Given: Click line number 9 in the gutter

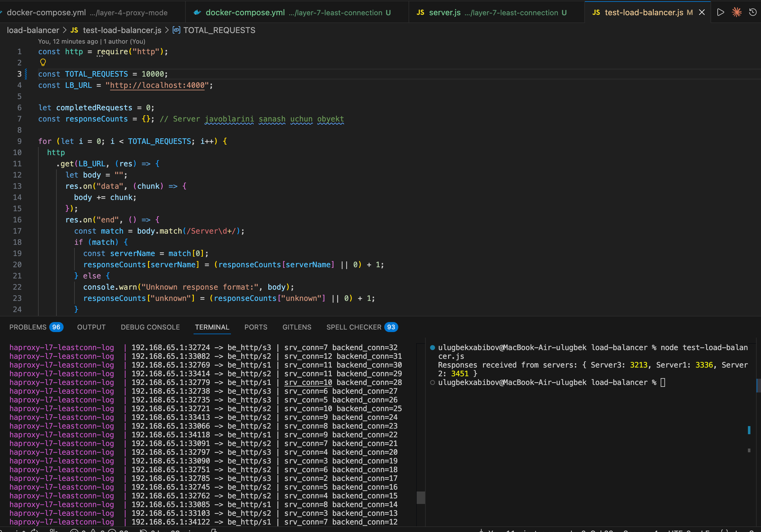Looking at the screenshot, I should coord(19,141).
